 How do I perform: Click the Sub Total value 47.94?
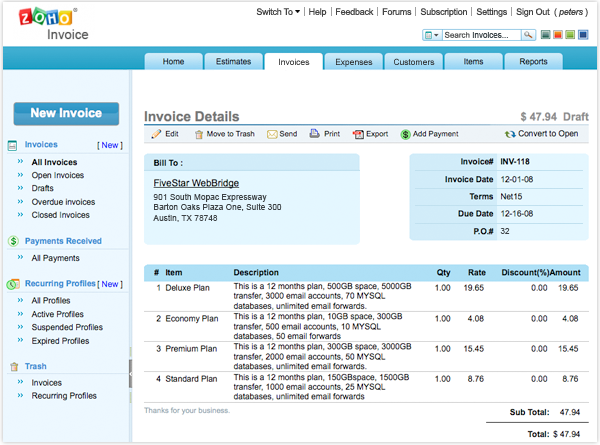(x=570, y=412)
